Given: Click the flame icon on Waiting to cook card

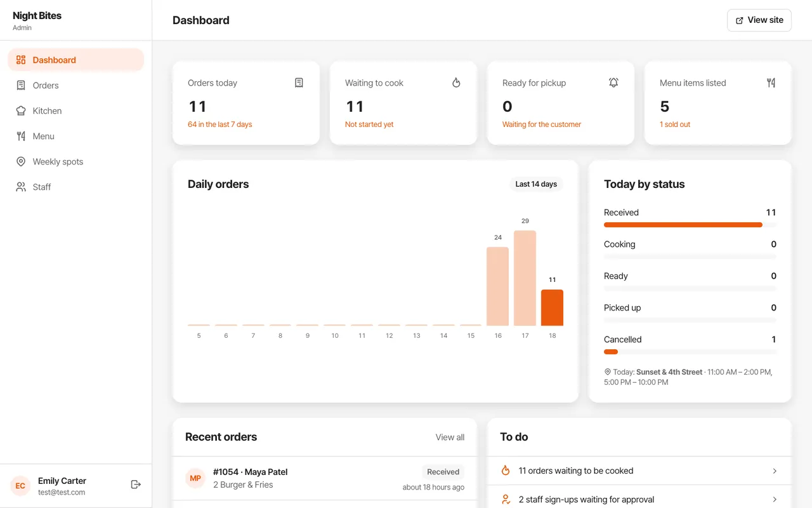Looking at the screenshot, I should (456, 83).
